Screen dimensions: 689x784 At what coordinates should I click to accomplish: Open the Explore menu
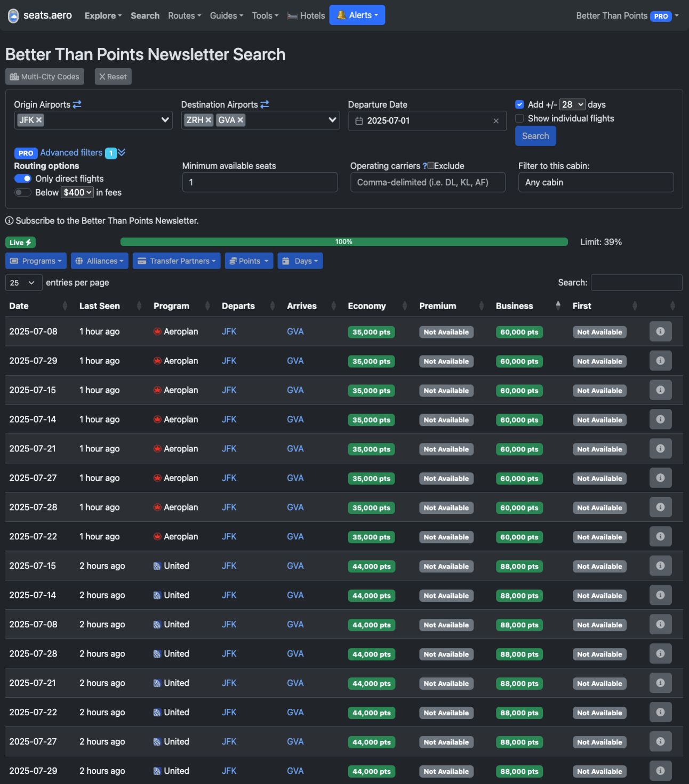point(103,16)
